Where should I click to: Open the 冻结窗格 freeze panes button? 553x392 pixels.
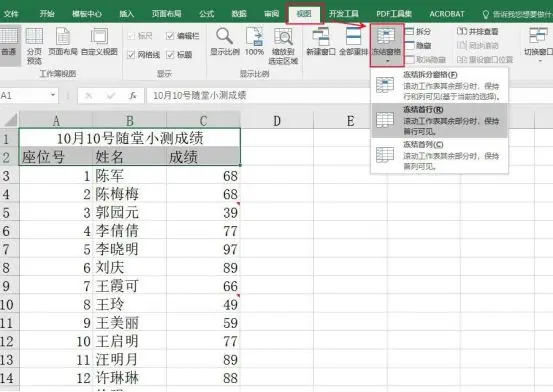coord(387,45)
